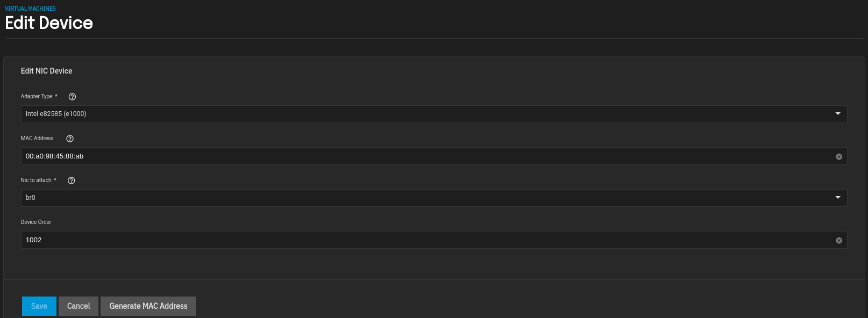Click the Edit Device page title

[49, 23]
